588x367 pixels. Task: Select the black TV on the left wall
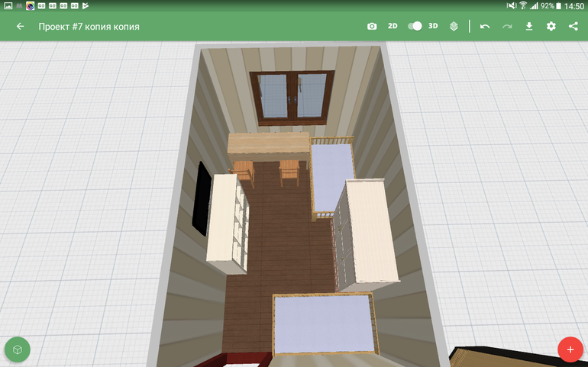point(202,198)
